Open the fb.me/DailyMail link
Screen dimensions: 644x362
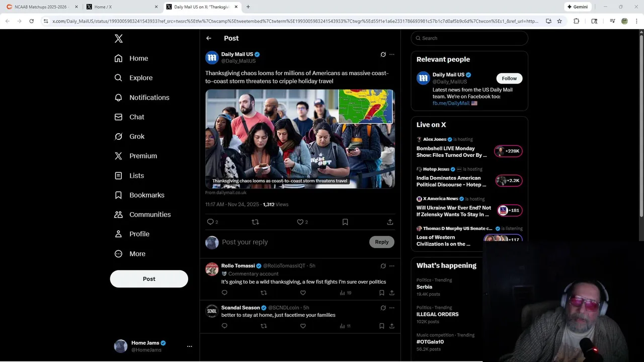click(451, 103)
